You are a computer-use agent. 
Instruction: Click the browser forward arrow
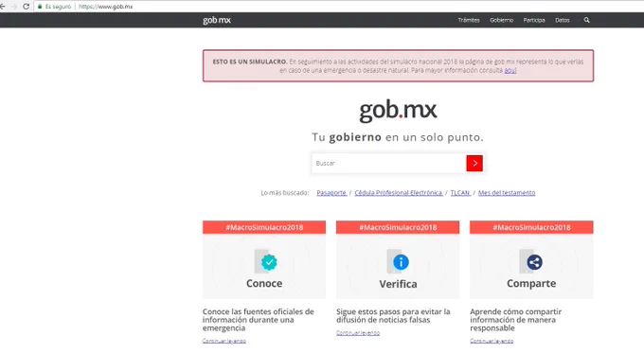tap(14, 7)
